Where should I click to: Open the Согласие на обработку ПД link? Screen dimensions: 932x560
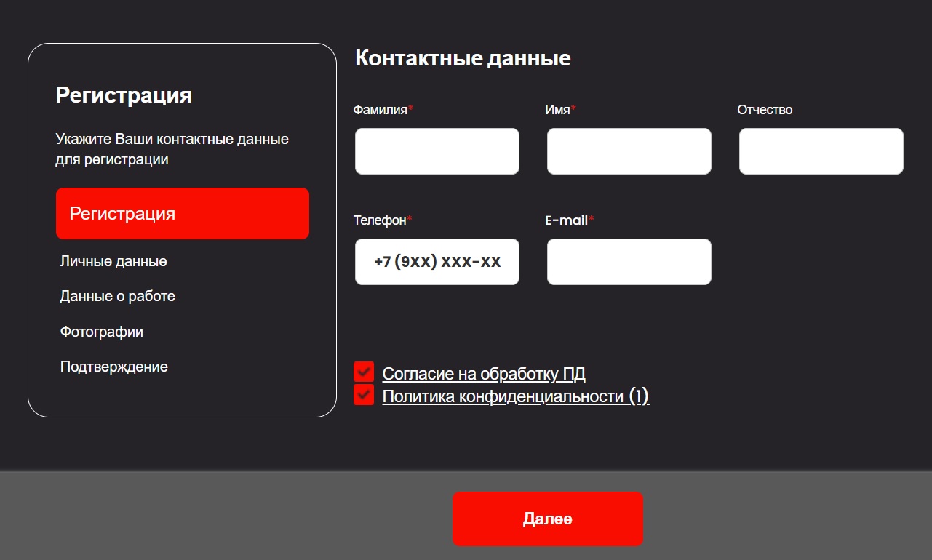pos(484,374)
